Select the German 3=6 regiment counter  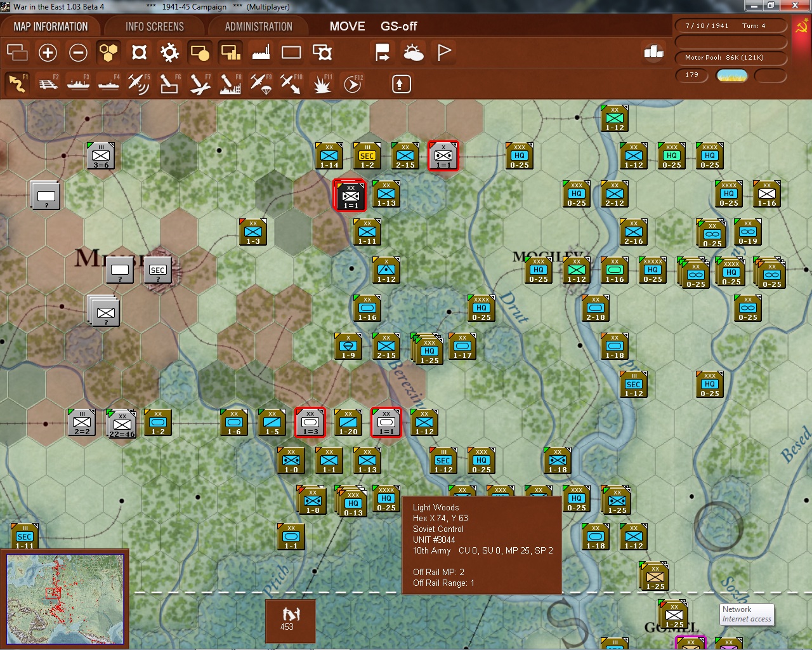tap(101, 156)
